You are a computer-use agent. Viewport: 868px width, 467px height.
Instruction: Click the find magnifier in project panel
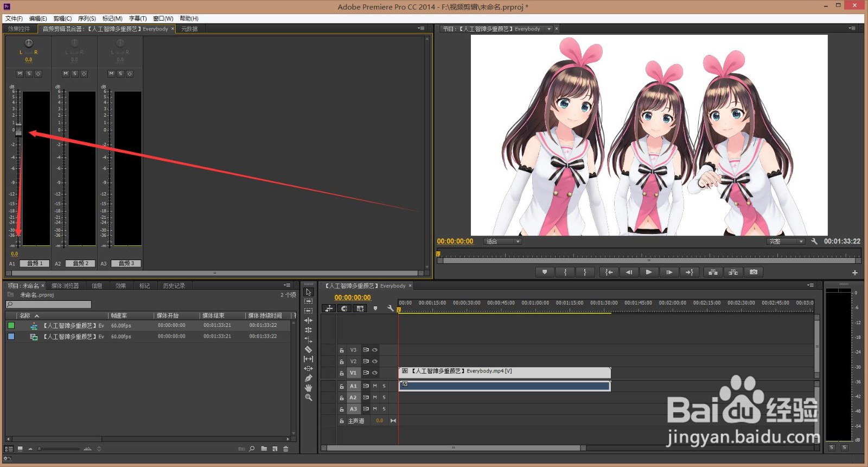(252, 449)
